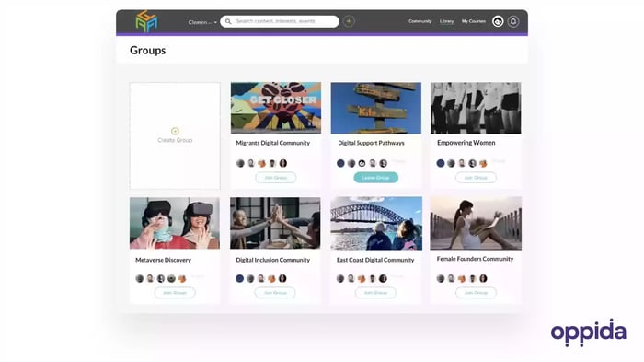Click first member avatar in Empowering Women
The width and height of the screenshot is (644, 362).
tap(441, 163)
